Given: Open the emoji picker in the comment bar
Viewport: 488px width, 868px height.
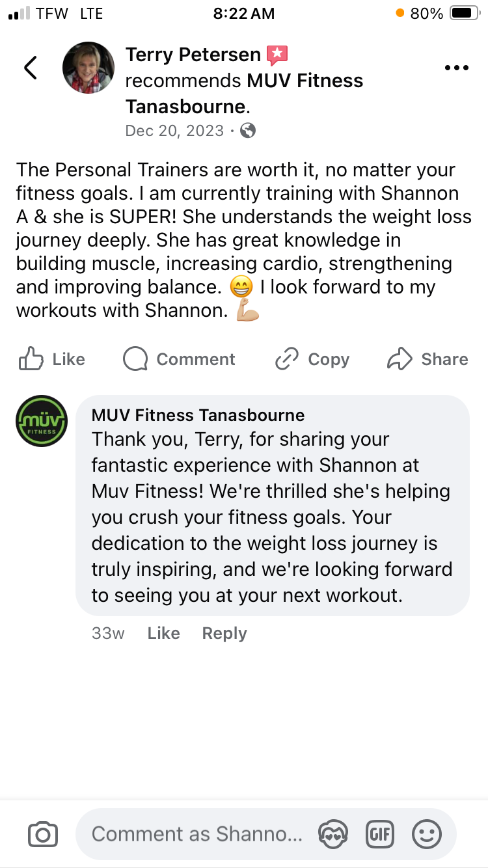Looking at the screenshot, I should click(427, 834).
